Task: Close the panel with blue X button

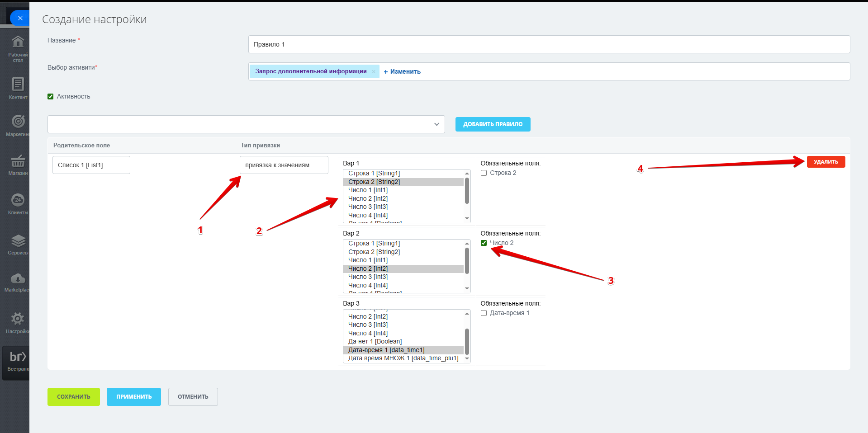Action: pyautogui.click(x=20, y=18)
